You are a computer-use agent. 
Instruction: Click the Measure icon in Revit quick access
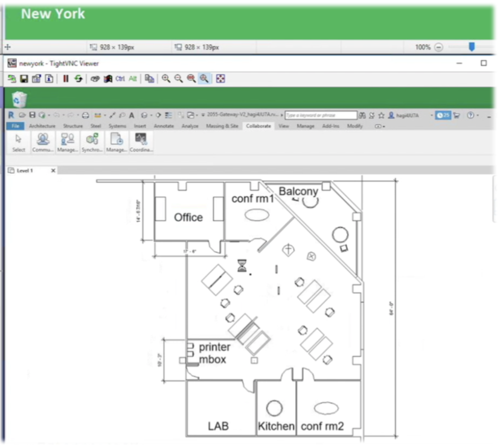[98, 115]
